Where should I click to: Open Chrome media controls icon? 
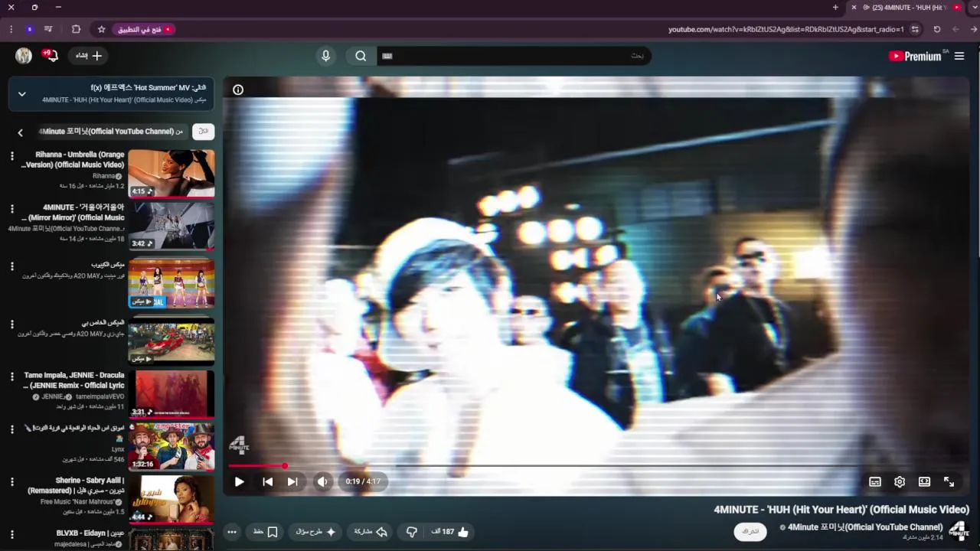(x=48, y=29)
